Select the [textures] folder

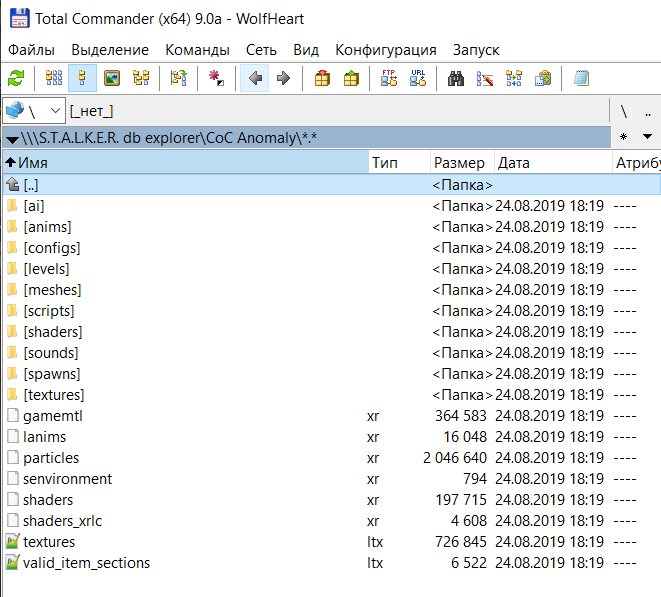[331, 395]
